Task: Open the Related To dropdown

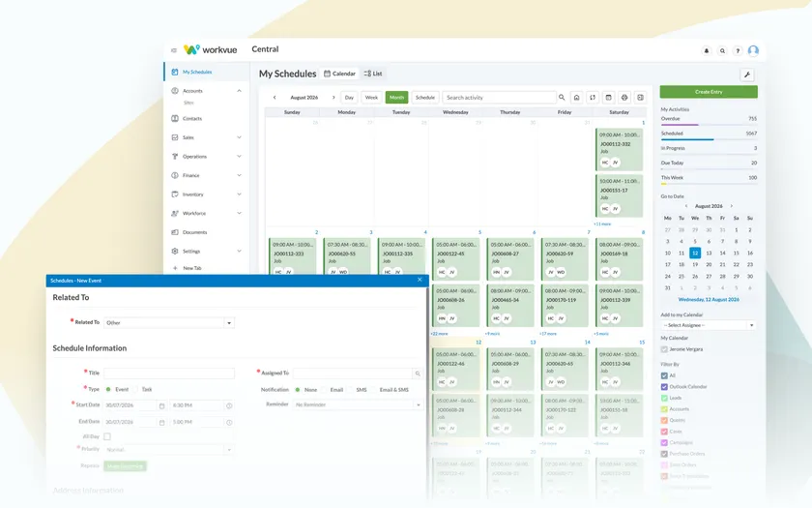Action: coord(169,323)
